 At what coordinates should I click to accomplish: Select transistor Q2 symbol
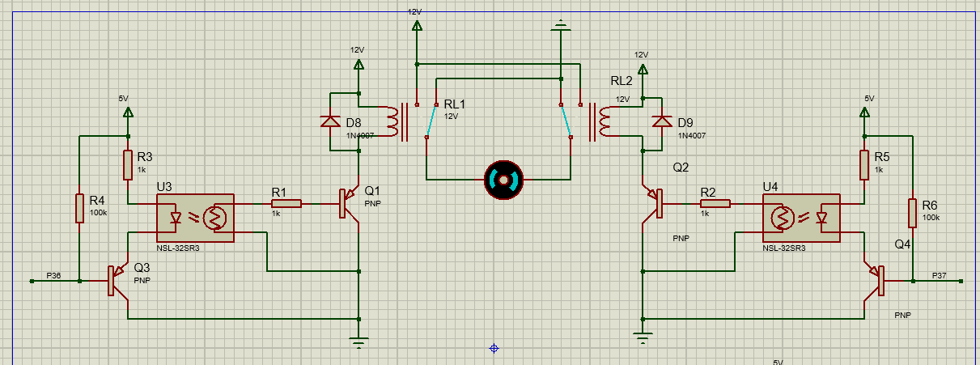(x=654, y=205)
